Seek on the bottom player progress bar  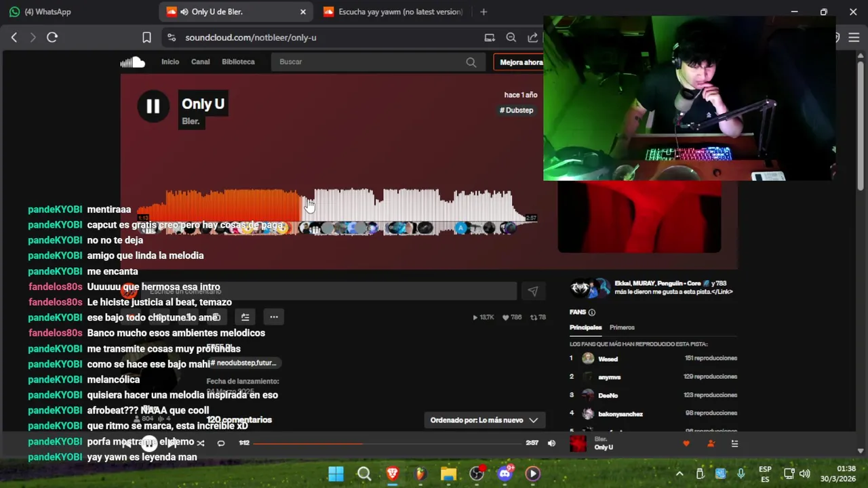coord(387,443)
